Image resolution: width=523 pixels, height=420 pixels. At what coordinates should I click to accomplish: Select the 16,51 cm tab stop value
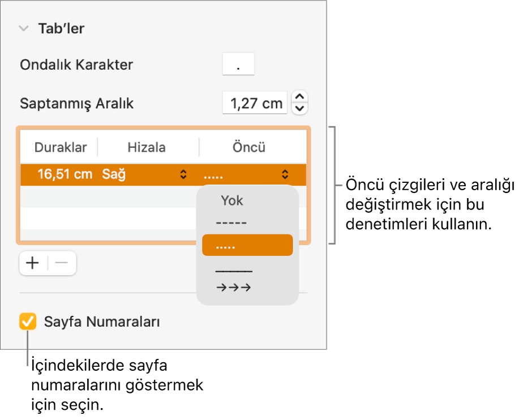click(x=65, y=174)
